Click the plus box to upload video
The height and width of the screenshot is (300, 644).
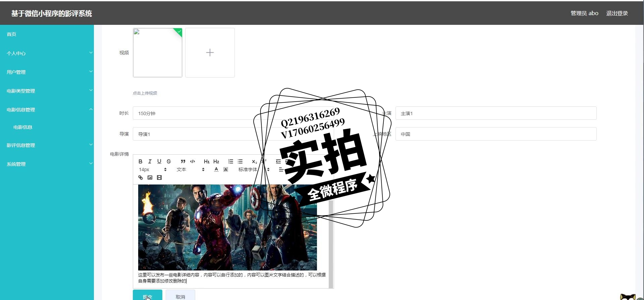[x=210, y=53]
